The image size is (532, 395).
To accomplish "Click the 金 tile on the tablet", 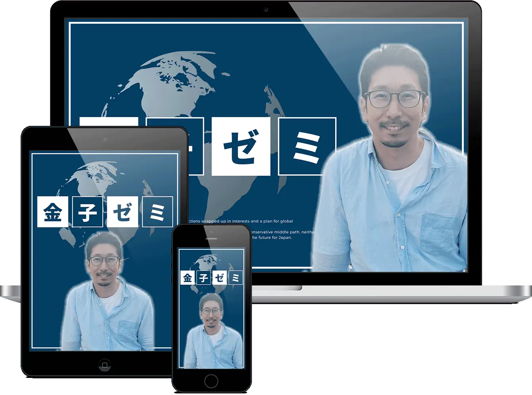I will point(52,212).
